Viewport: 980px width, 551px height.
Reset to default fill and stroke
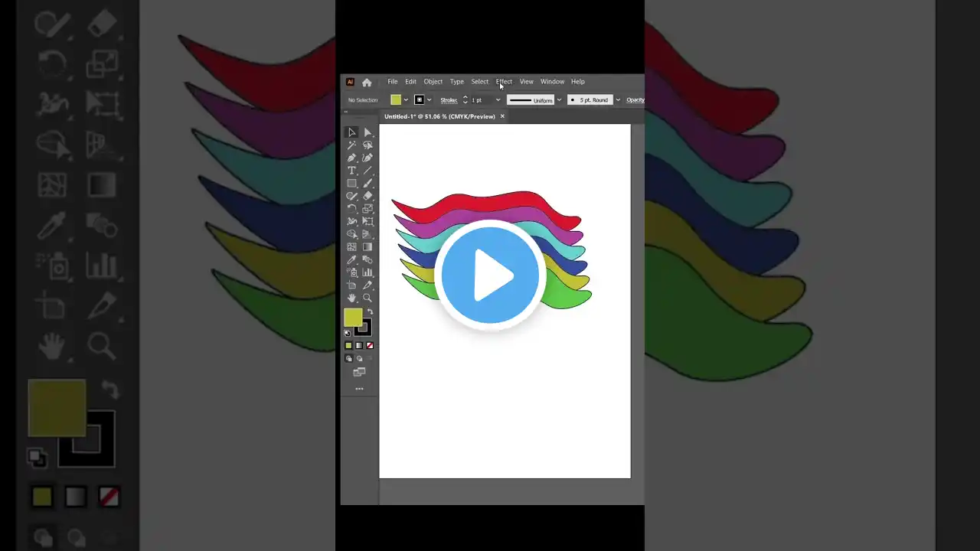348,333
